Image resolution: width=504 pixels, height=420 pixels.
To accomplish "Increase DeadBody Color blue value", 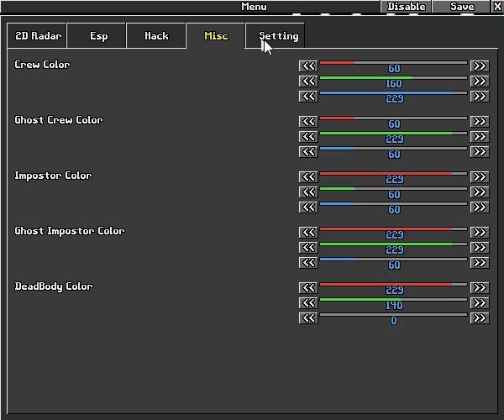I will (480, 318).
